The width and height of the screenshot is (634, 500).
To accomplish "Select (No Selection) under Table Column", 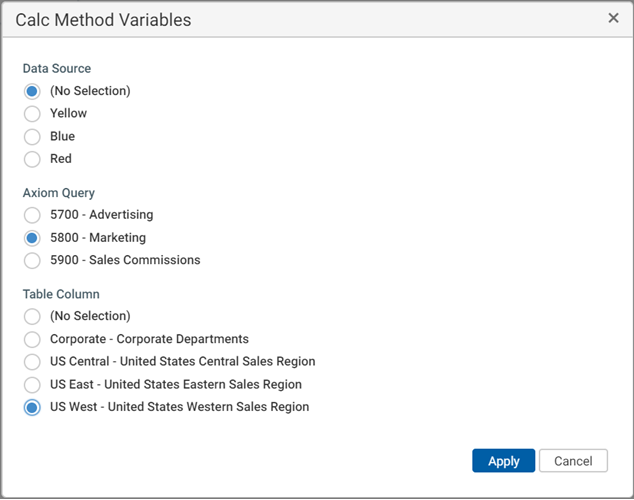I will click(32, 316).
